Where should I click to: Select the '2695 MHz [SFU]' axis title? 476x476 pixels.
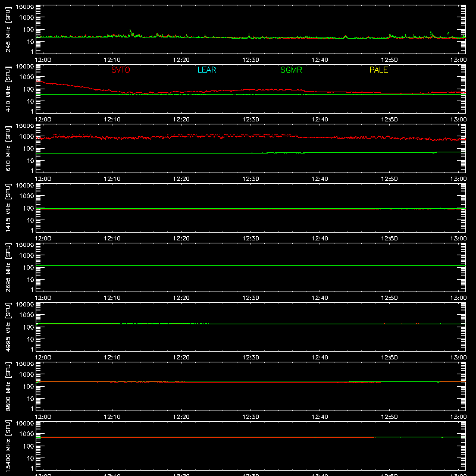(8, 267)
